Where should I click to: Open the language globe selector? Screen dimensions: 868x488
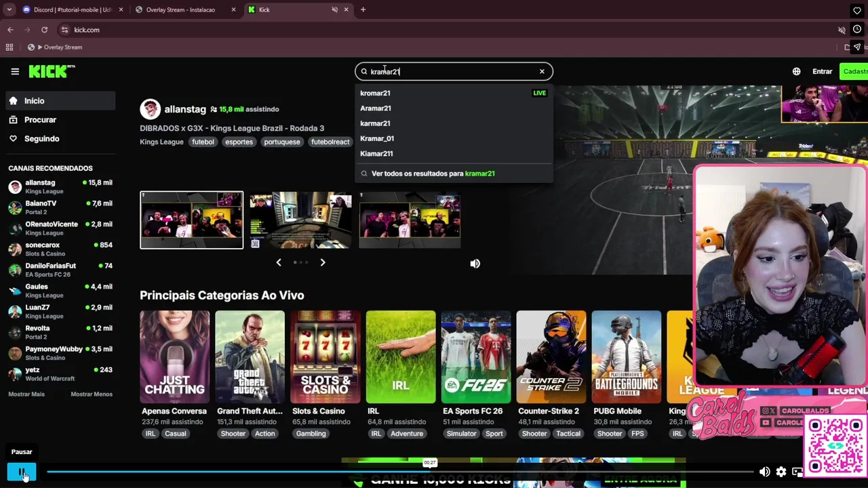pos(796,71)
